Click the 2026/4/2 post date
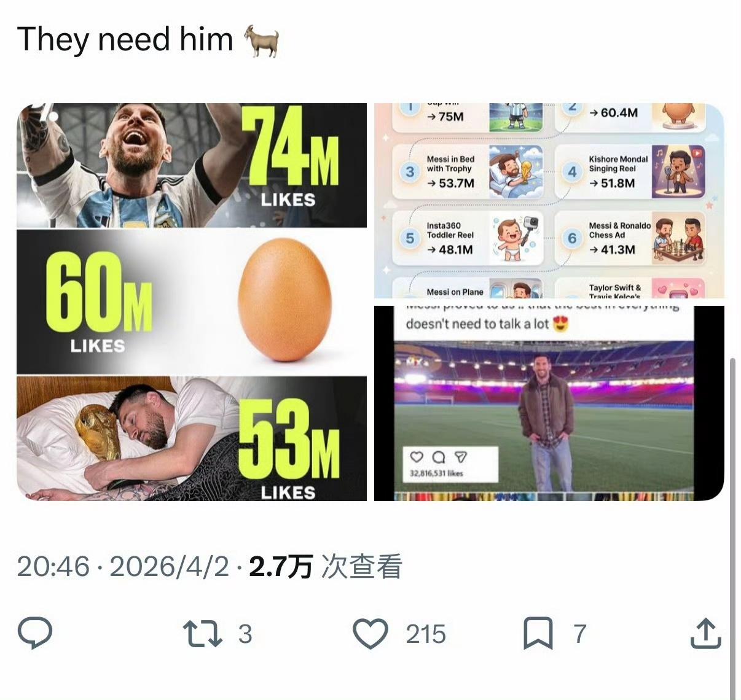The height and width of the screenshot is (700, 741). pos(169,566)
